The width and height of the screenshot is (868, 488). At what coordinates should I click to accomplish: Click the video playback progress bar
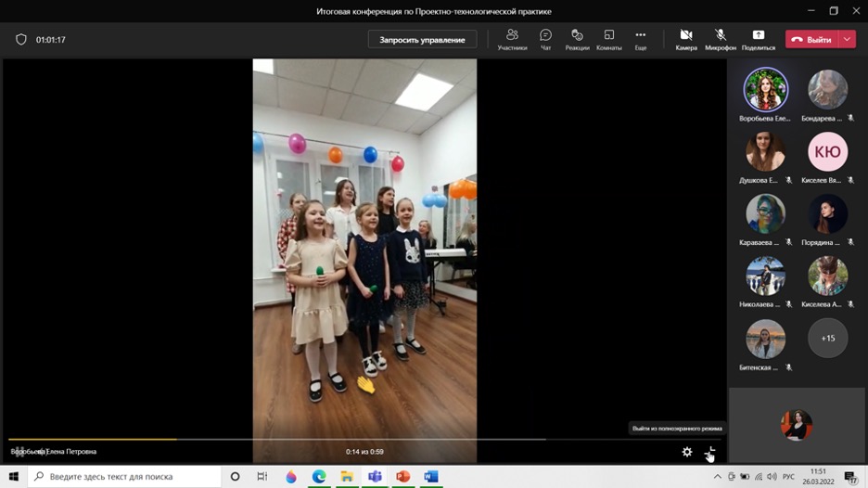point(278,439)
